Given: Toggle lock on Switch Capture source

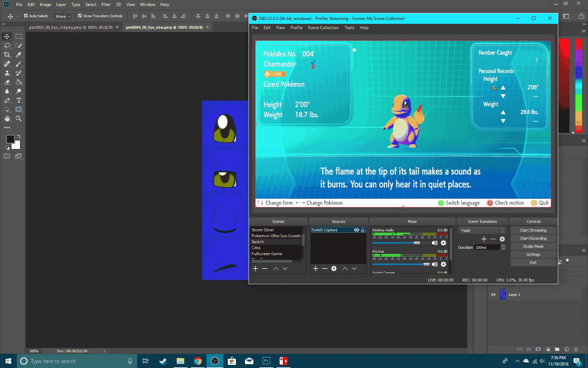Looking at the screenshot, I should 363,230.
